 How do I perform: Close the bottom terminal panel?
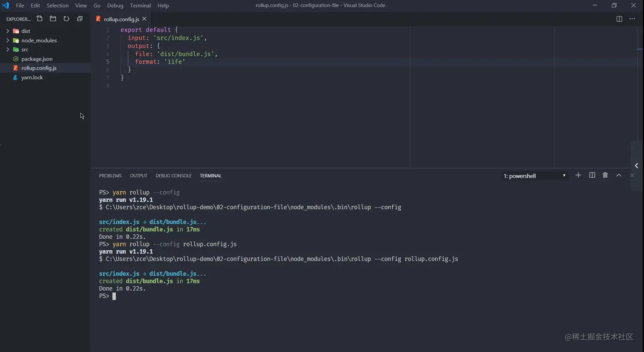632,175
